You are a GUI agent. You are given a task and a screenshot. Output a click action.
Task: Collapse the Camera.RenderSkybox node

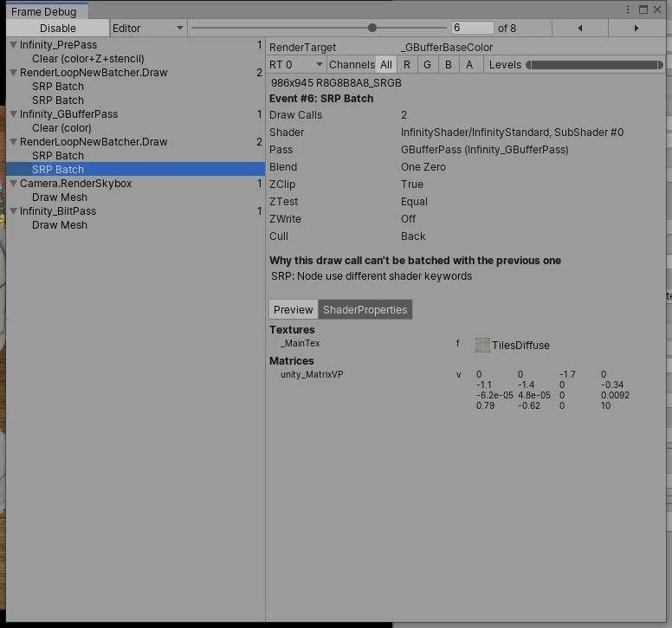click(13, 184)
